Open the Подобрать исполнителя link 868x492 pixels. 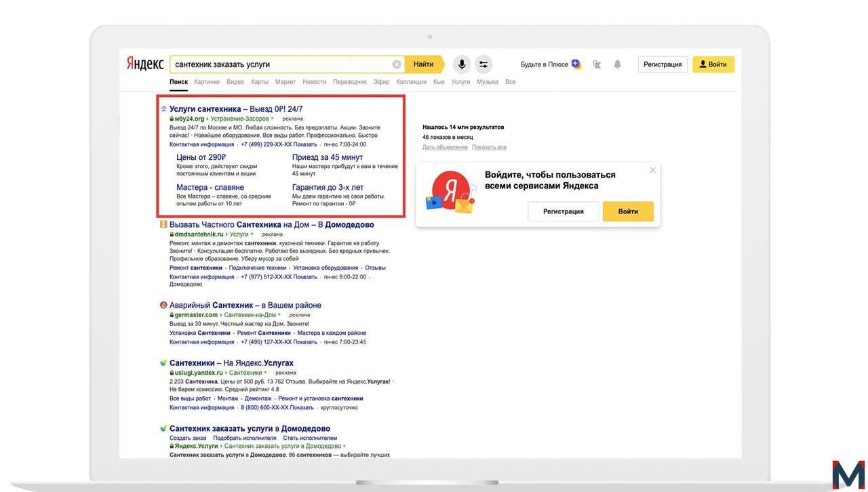pos(245,438)
